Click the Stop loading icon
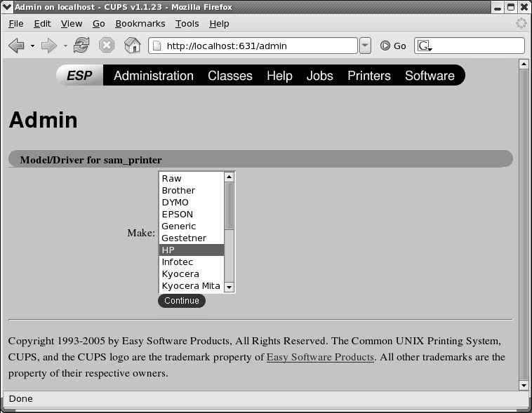Viewport: 532px width, 413px height. [x=107, y=45]
